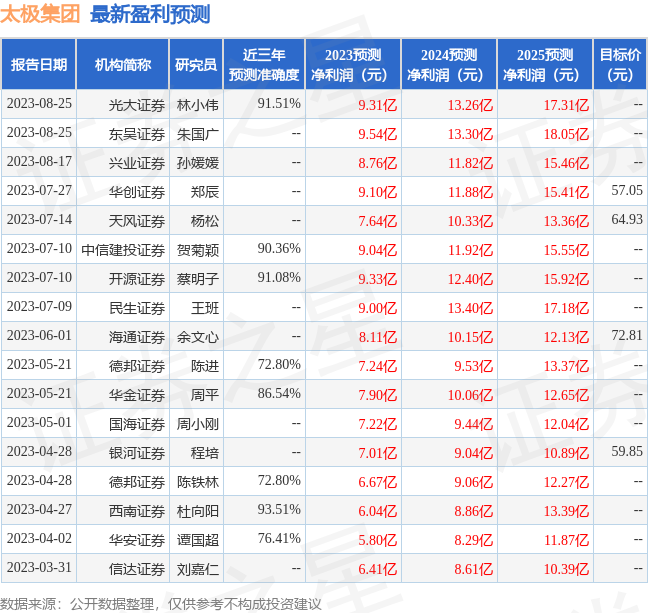Select the 研究员 column header
This screenshot has width=648, height=613.
[x=196, y=64]
